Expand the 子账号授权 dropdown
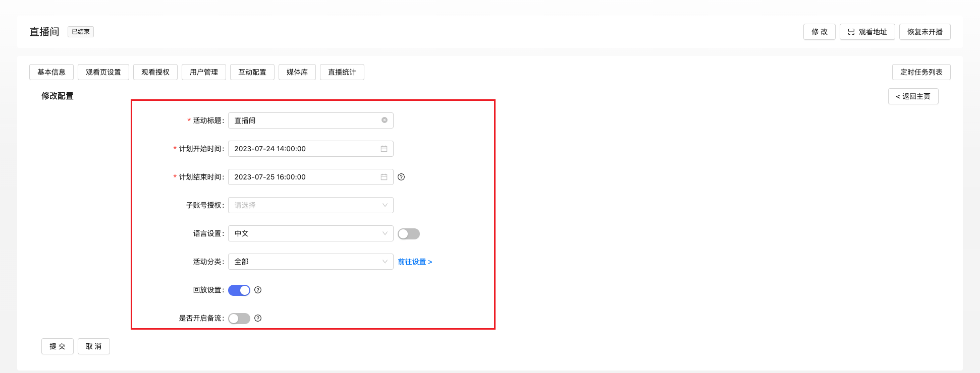The image size is (980, 373). coord(310,205)
